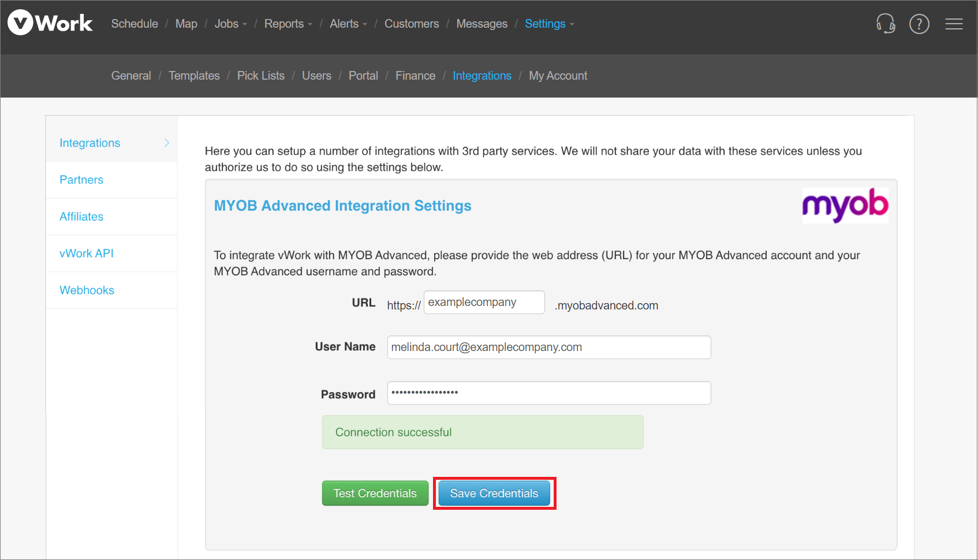This screenshot has width=978, height=560.
Task: Open the headset support icon
Action: point(885,24)
